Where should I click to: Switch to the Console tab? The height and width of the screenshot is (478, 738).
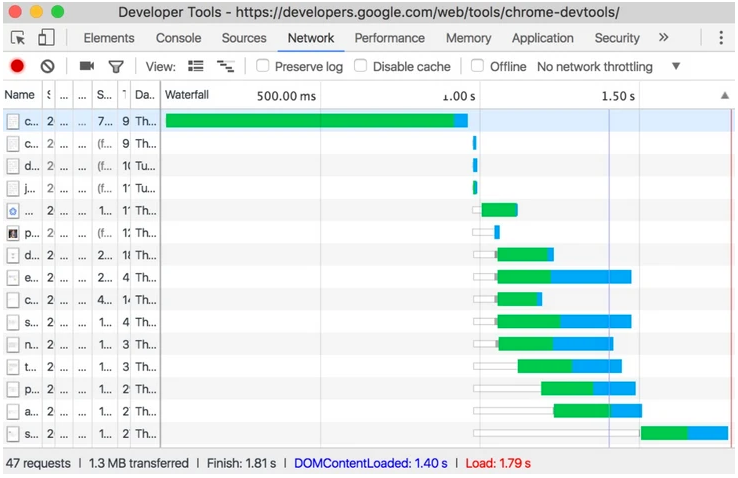[x=178, y=38]
